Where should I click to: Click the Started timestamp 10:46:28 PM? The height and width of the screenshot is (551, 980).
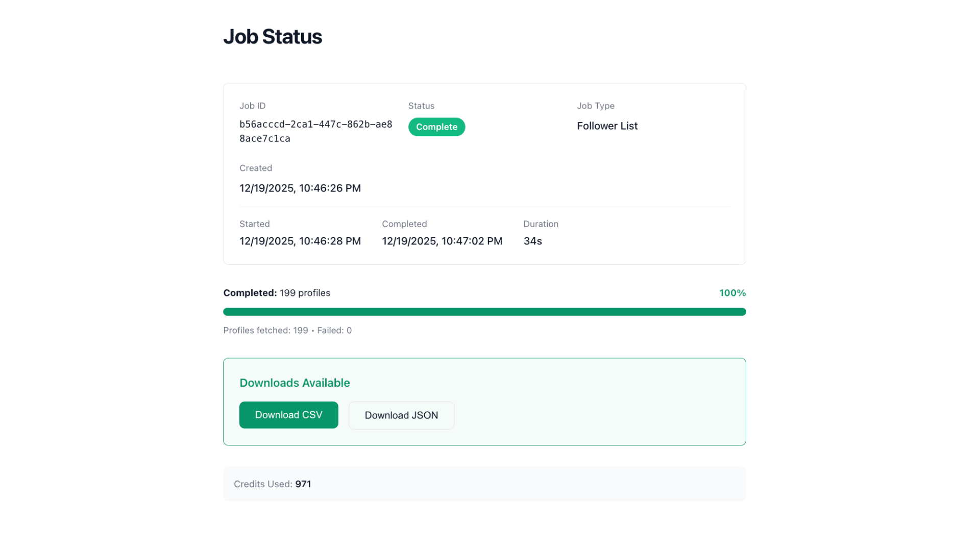tap(300, 241)
